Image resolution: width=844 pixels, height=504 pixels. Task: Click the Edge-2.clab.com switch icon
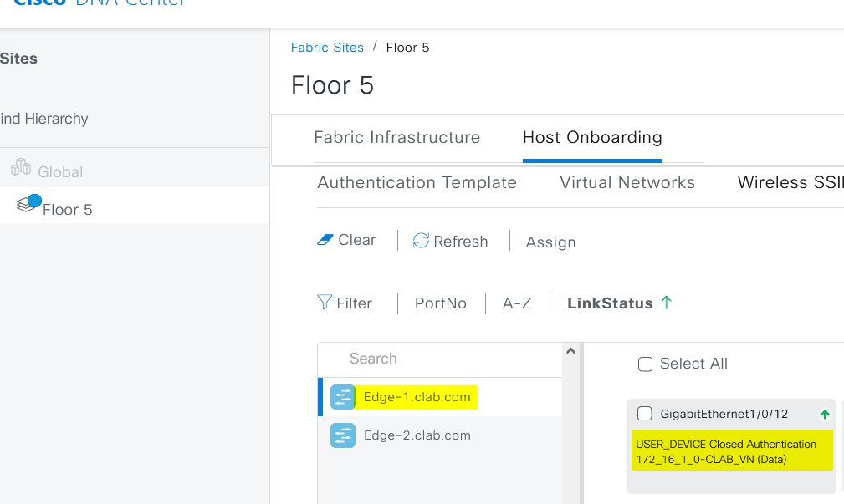tap(343, 435)
